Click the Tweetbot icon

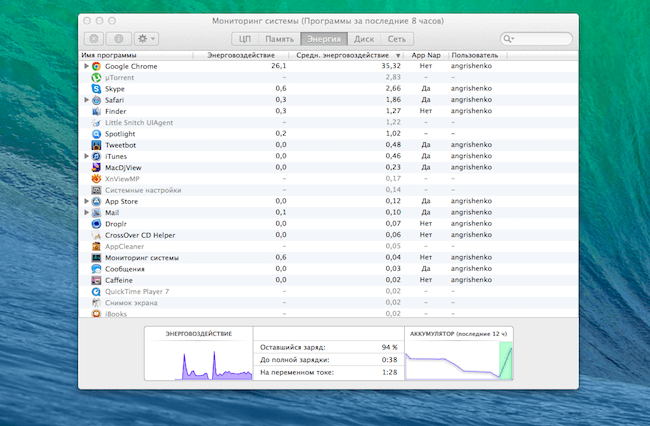tap(96, 145)
